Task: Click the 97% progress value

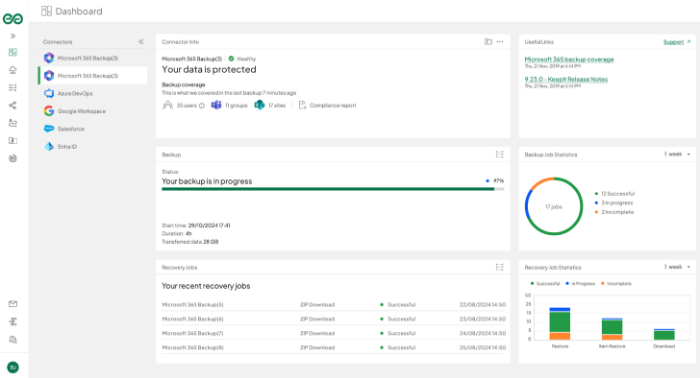Action: tap(498, 181)
